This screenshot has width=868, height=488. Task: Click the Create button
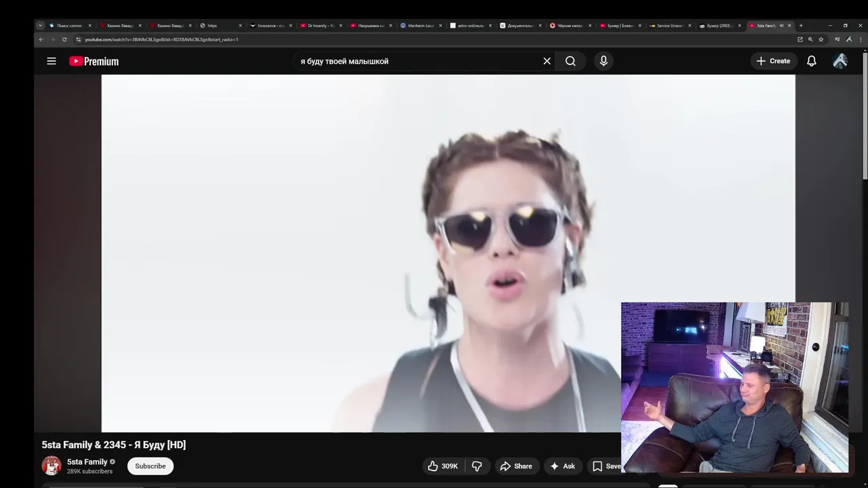tap(773, 61)
